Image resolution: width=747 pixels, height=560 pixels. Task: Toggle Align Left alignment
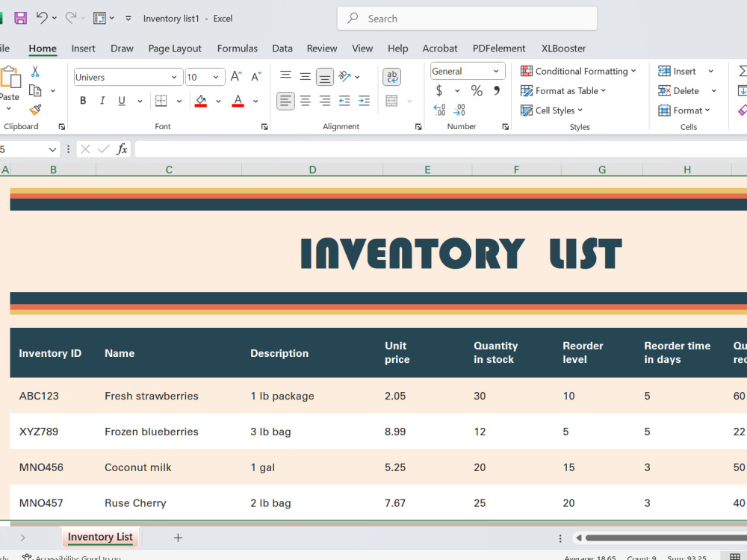point(285,101)
